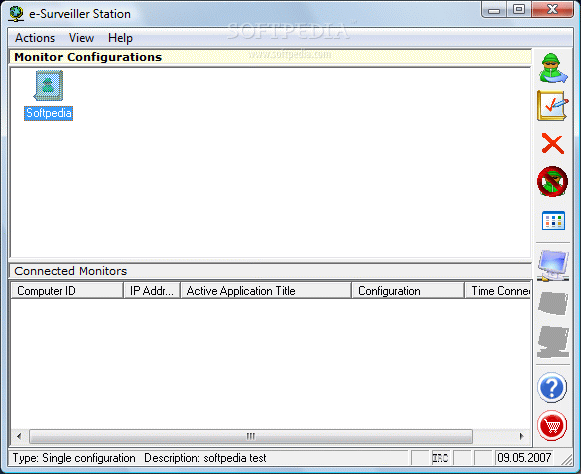Click the Monitor Configurations heading
Viewport: 581px width, 474px height.
(88, 57)
